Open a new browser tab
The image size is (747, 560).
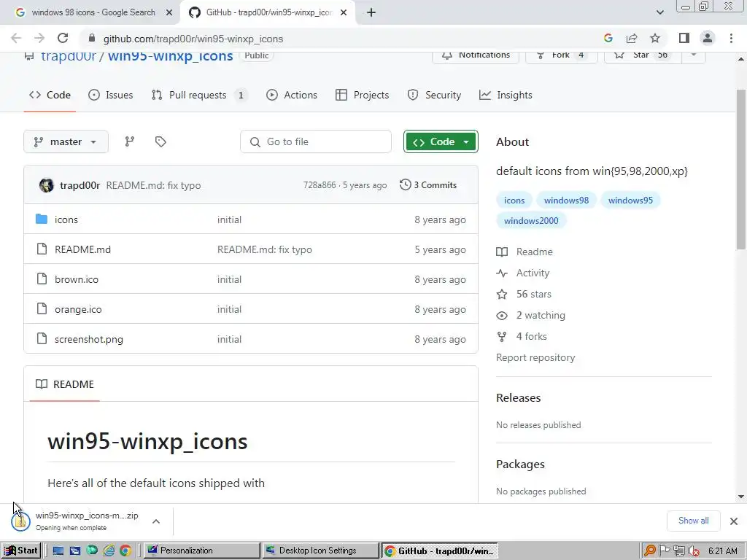371,12
